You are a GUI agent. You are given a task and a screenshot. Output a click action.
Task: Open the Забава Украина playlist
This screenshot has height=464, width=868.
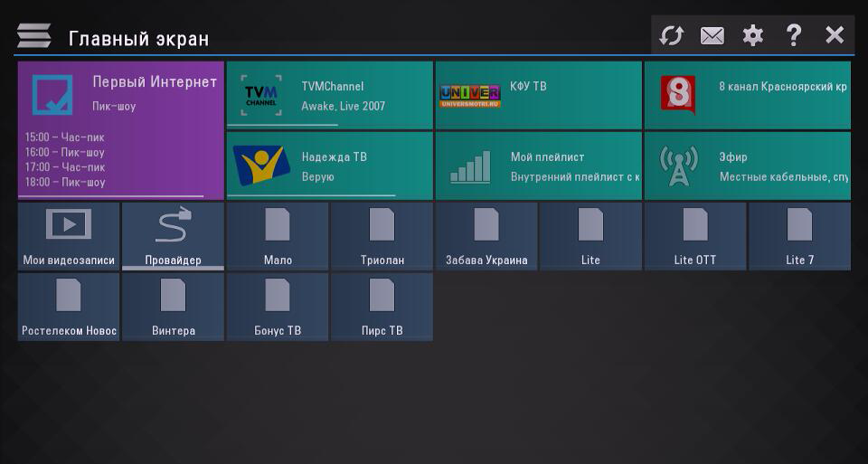[486, 236]
